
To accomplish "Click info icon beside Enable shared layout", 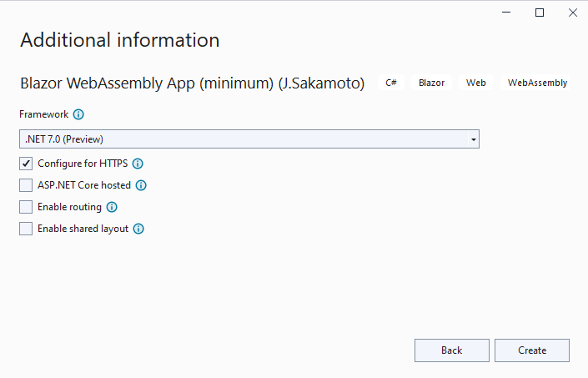I will click(139, 229).
